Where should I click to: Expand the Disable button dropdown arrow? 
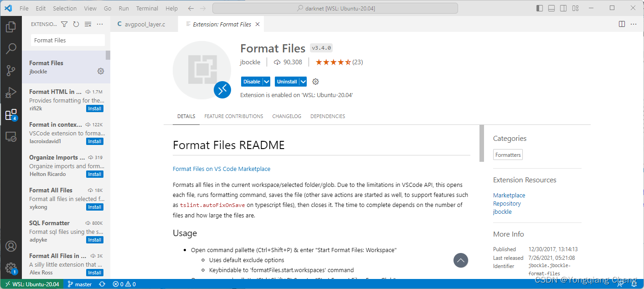[x=267, y=82]
